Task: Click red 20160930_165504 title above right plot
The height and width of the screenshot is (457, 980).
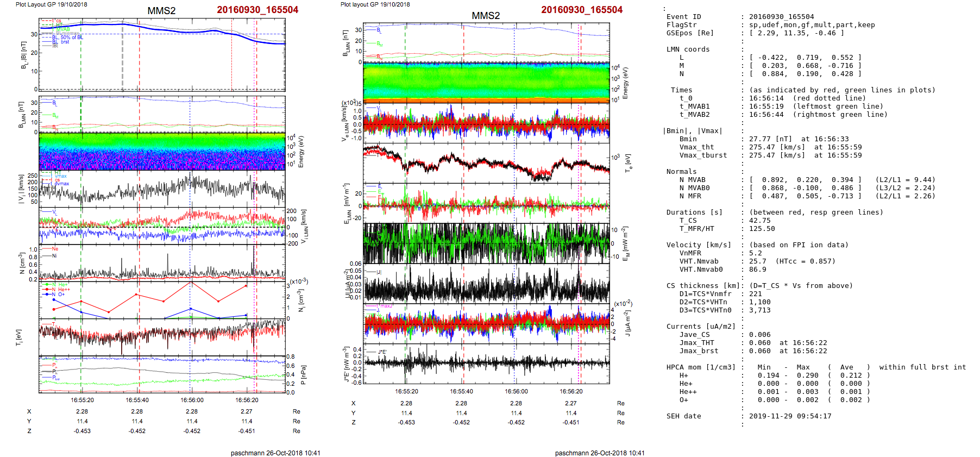Action: tap(582, 10)
